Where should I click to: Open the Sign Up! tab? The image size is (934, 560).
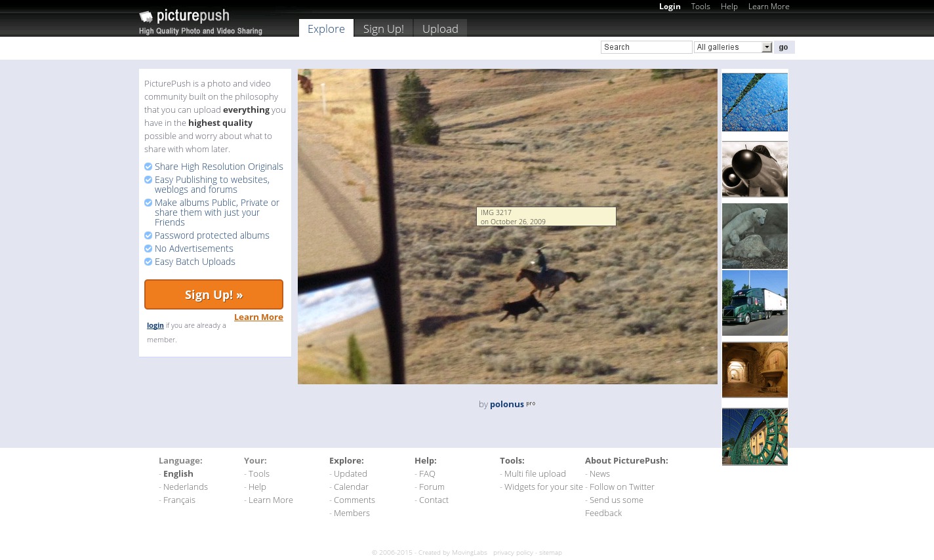[383, 29]
